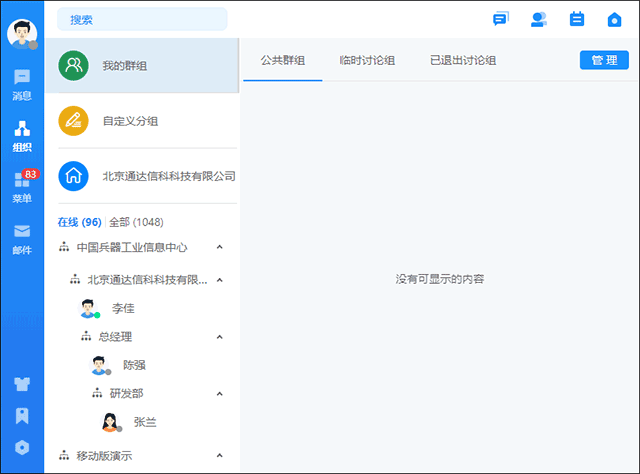This screenshot has width=640, height=474.
Task: Open the hexagon settings icon
Action: (22, 447)
